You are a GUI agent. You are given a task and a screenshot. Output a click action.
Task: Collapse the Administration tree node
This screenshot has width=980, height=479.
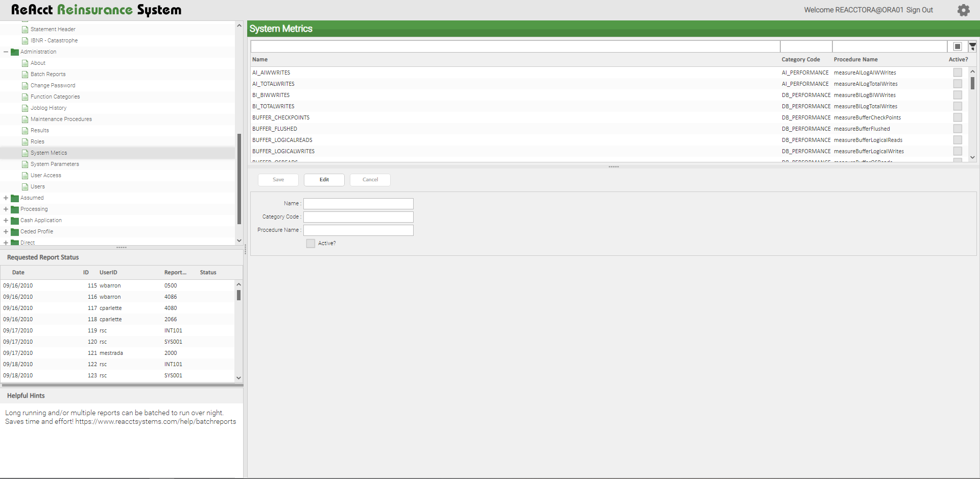(6, 52)
